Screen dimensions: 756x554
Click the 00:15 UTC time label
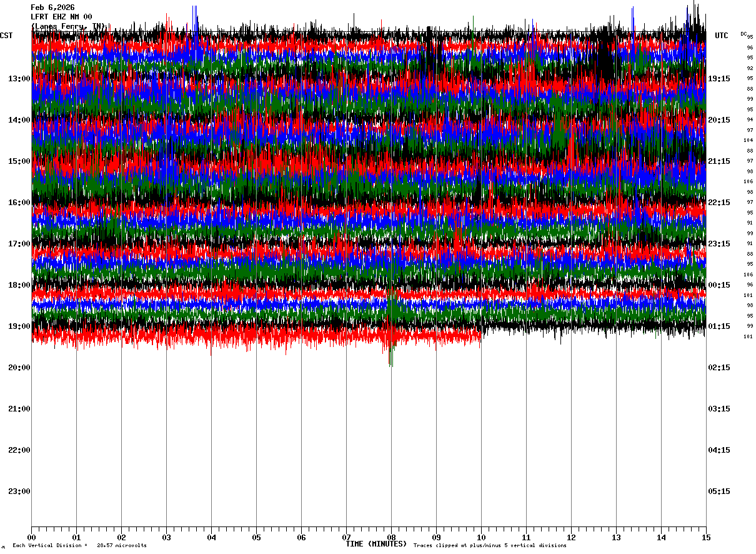719,285
